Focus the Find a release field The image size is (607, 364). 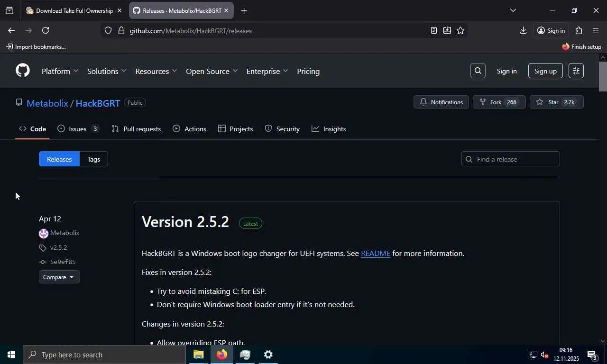510,159
